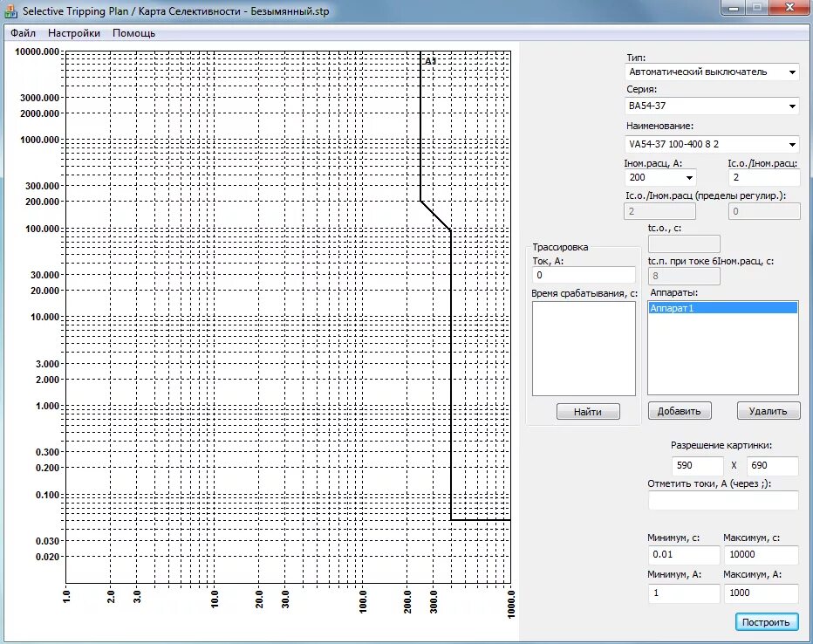813x644 pixels.
Task: Click the upper regulation limit field showing 0
Action: tap(764, 211)
